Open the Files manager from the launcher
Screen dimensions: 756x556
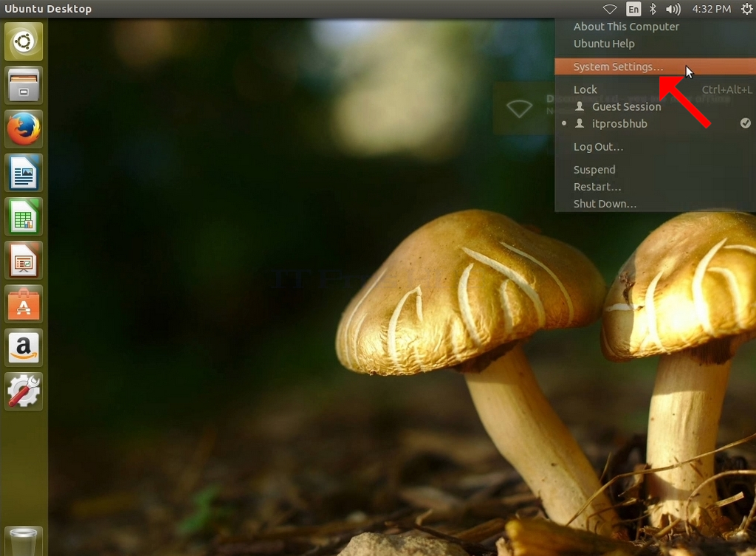(24, 86)
